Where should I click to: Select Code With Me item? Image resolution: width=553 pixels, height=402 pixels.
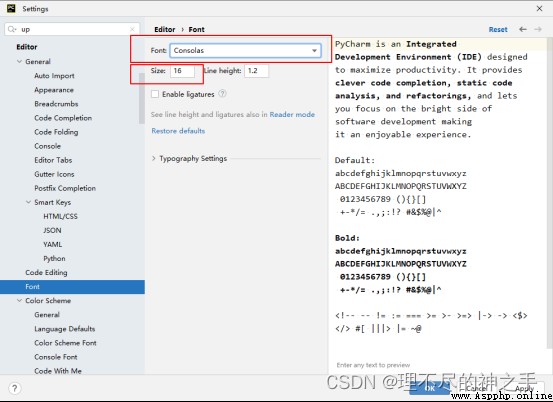pyautogui.click(x=58, y=371)
